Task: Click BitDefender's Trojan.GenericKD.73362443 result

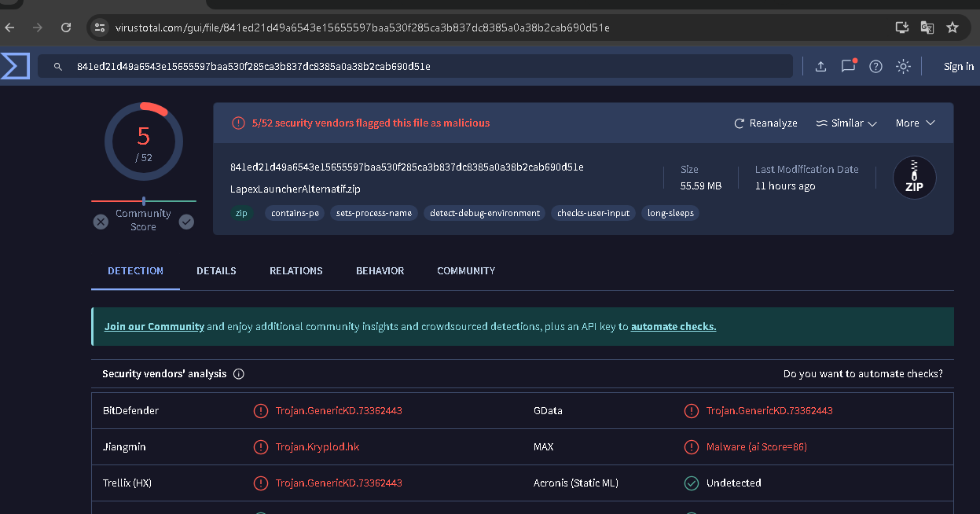Action: coord(339,411)
